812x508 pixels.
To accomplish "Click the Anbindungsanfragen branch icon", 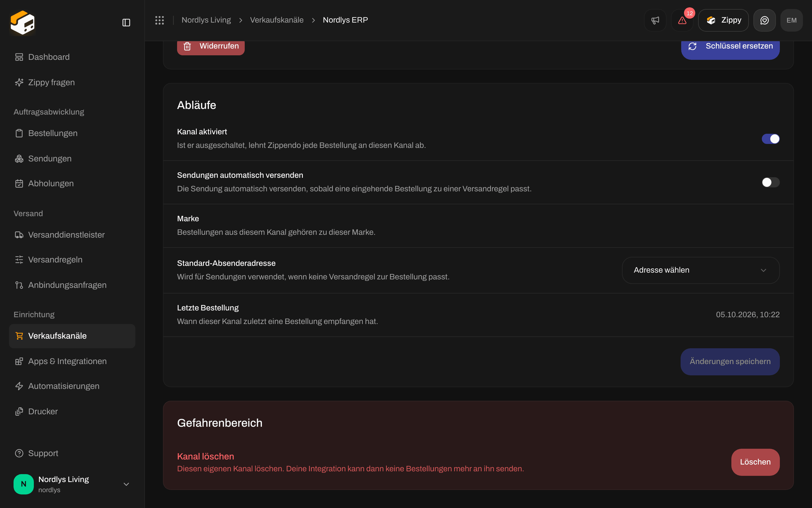I will 19,285.
